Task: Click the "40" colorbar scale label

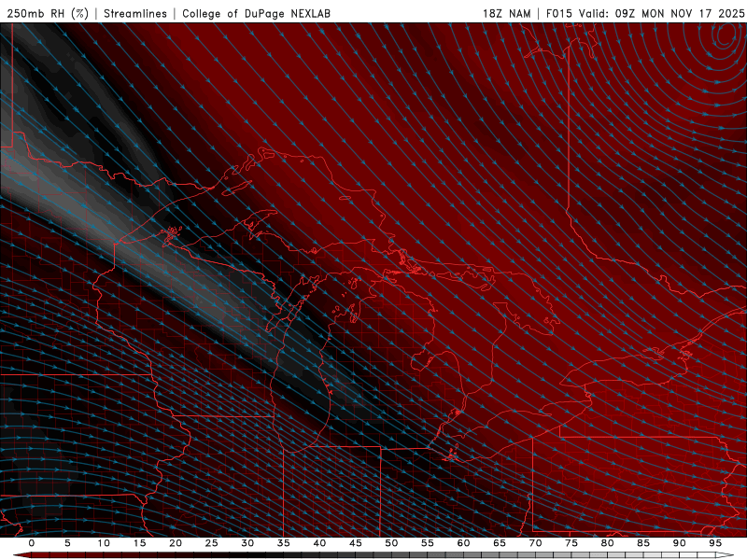Action: coord(319,543)
